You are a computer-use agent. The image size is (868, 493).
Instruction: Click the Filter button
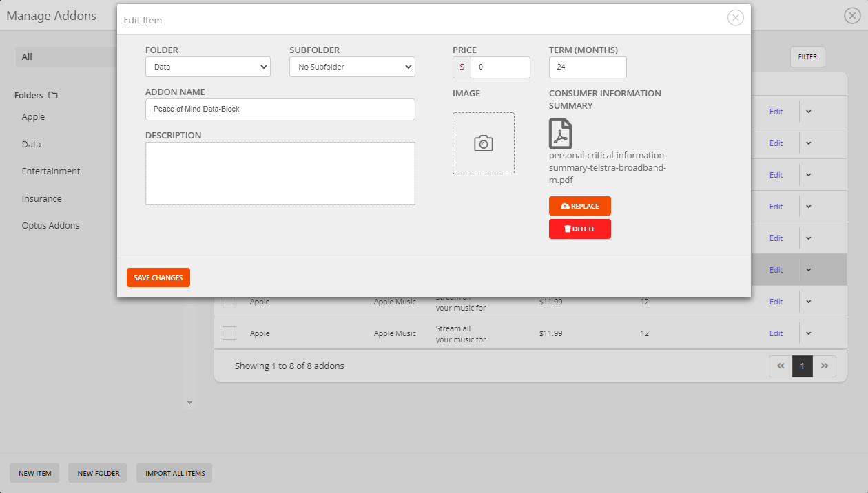(x=807, y=57)
